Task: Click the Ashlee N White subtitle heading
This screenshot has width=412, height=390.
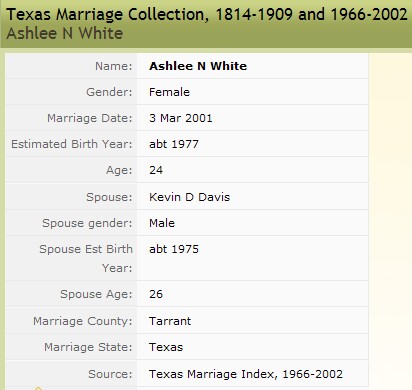Action: pyautogui.click(x=65, y=34)
